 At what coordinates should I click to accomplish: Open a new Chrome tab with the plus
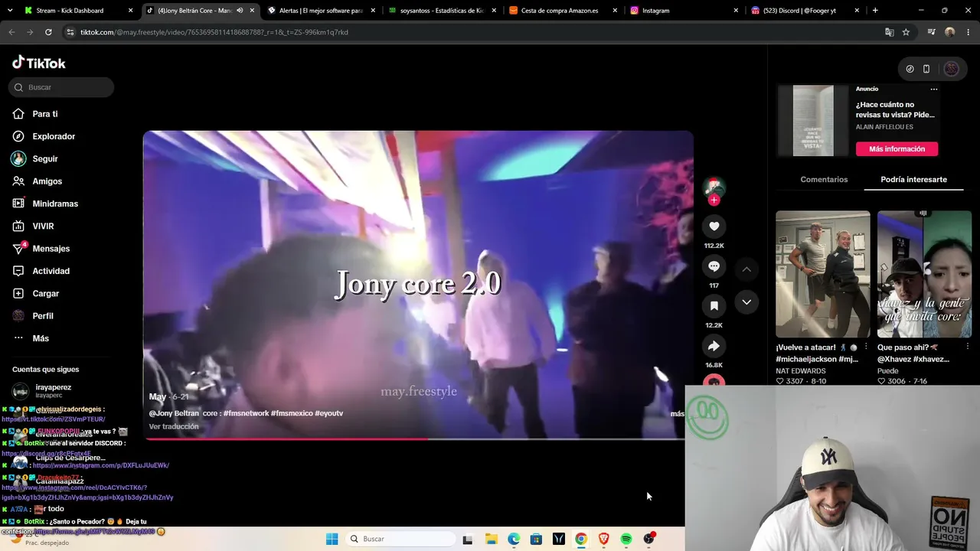click(875, 11)
